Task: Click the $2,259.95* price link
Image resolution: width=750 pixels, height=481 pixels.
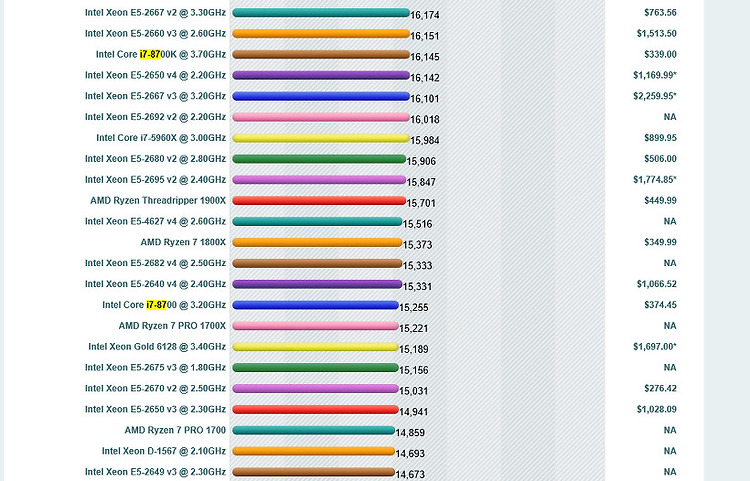Action: tap(655, 96)
